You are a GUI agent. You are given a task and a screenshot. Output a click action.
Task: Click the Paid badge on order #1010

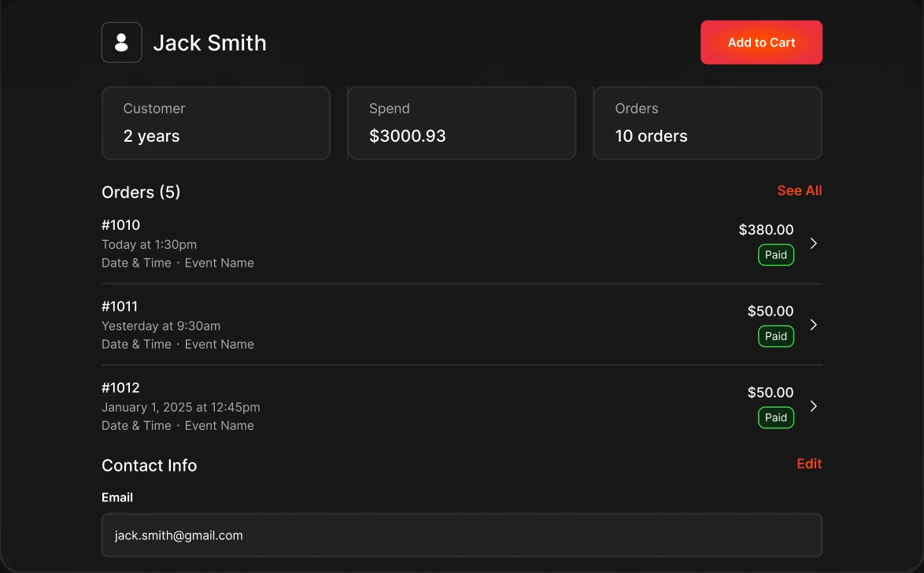point(775,255)
